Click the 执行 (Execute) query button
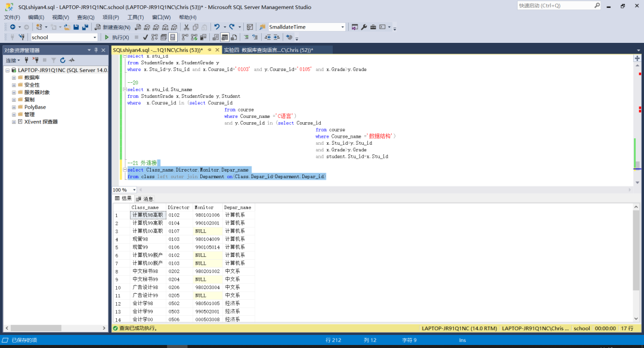 116,37
